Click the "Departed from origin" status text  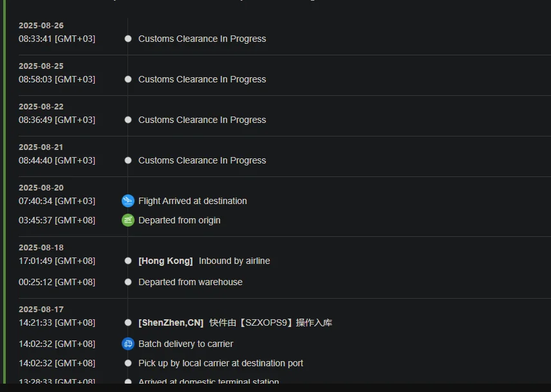coord(179,220)
